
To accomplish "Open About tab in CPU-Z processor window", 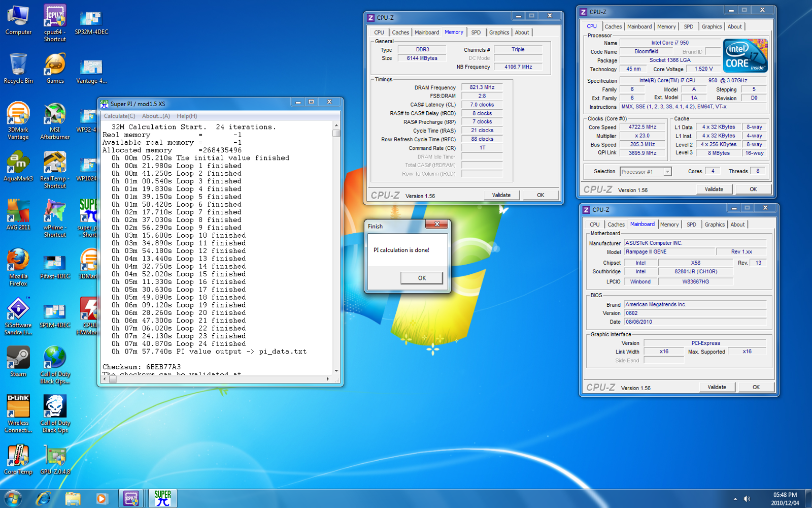I will (734, 27).
